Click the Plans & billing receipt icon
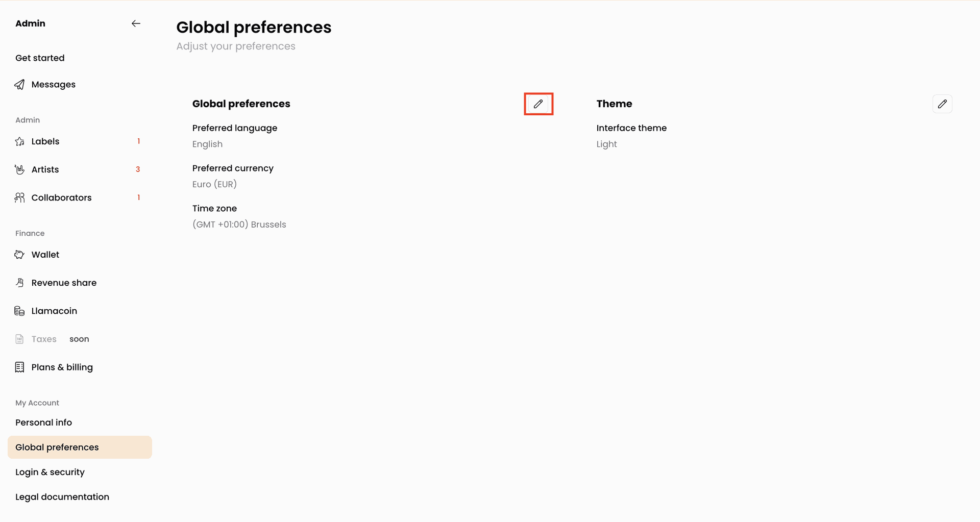Viewport: 980px width, 522px height. coord(19,367)
